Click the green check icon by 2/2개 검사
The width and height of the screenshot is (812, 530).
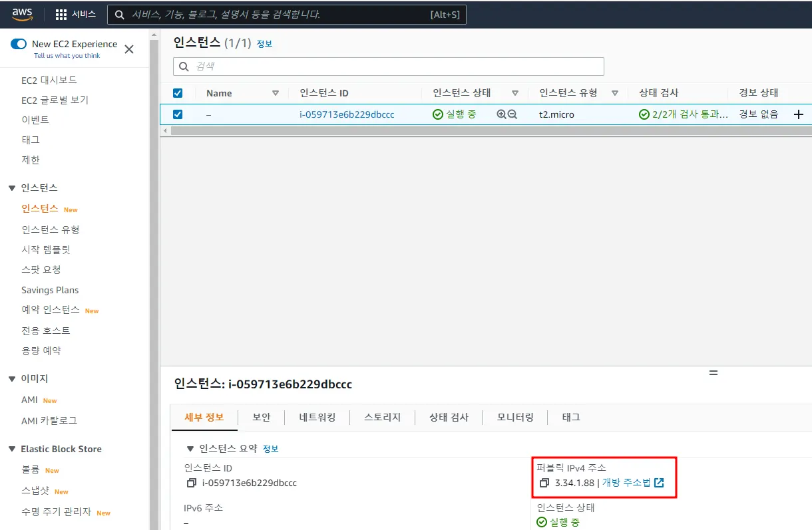point(644,114)
